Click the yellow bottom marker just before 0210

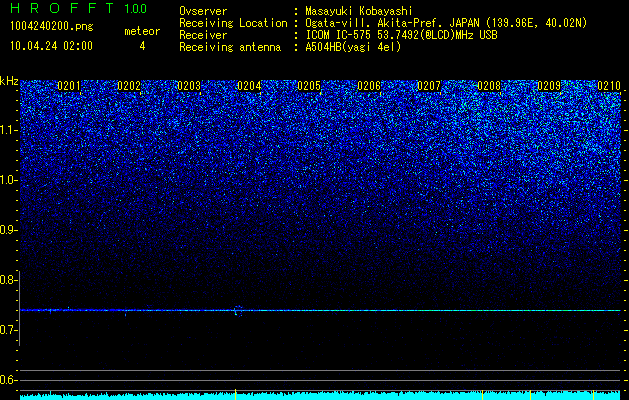593,394
